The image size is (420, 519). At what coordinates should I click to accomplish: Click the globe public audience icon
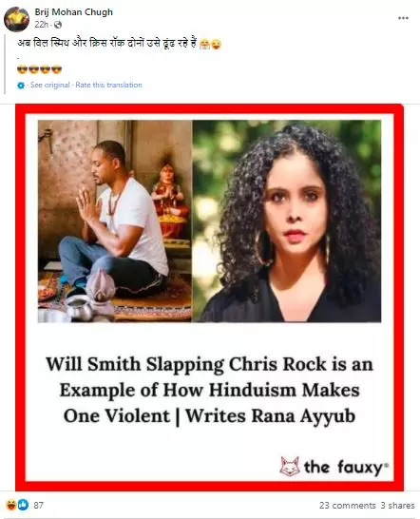[x=58, y=25]
